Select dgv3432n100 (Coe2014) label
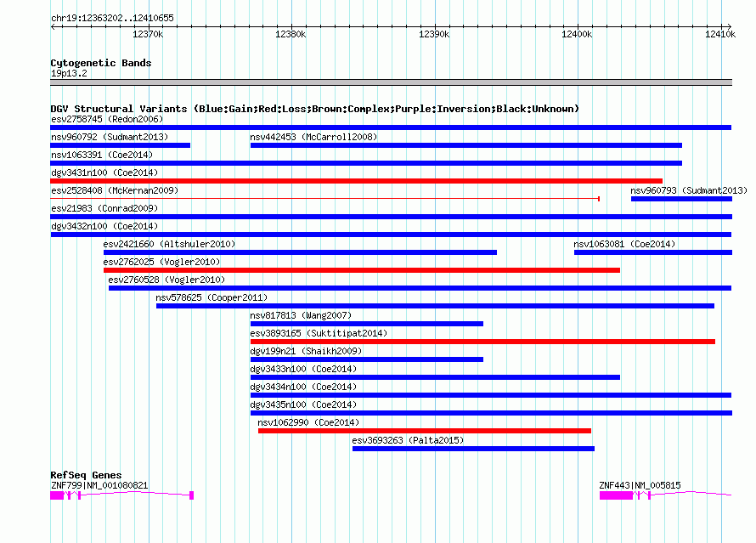Viewport: 756px width, 543px height. [104, 226]
